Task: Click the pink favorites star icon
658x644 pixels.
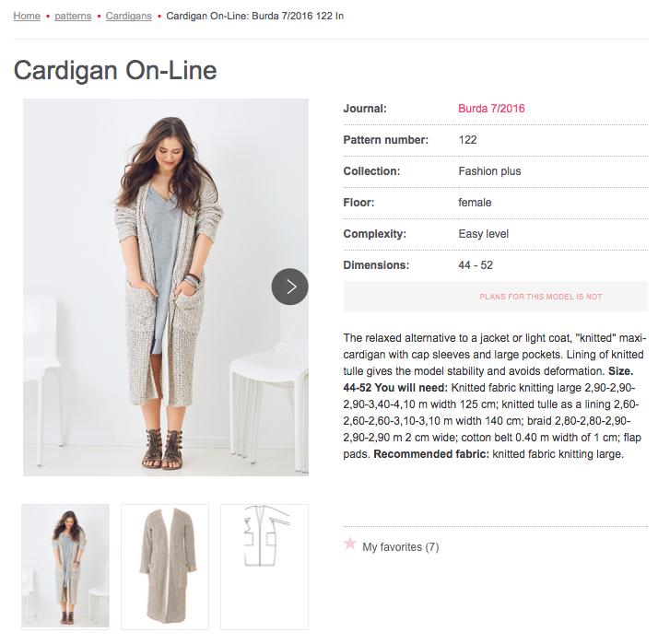Action: 350,544
